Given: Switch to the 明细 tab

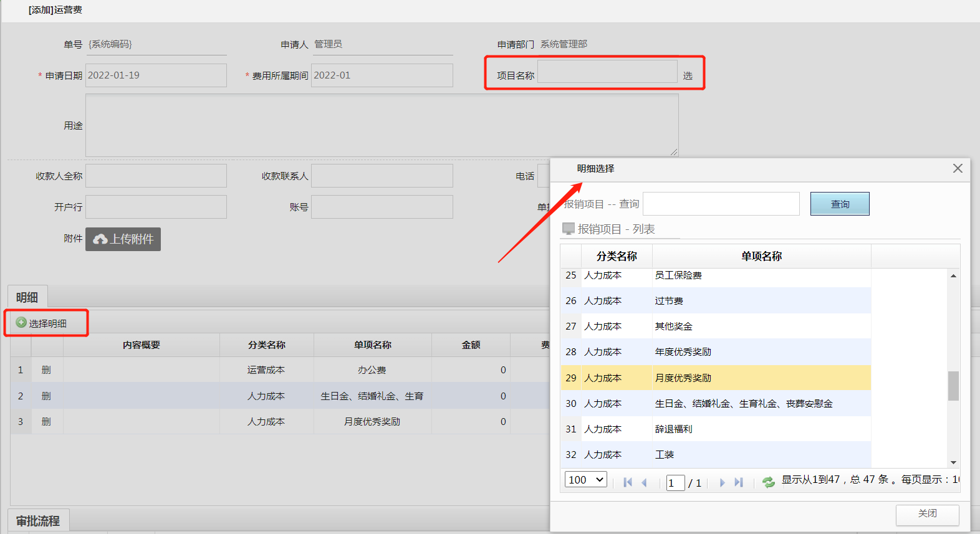Looking at the screenshot, I should (27, 297).
